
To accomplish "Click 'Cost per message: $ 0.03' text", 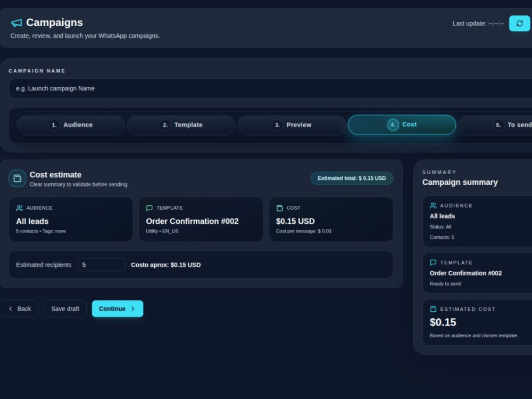I will pyautogui.click(x=304, y=231).
